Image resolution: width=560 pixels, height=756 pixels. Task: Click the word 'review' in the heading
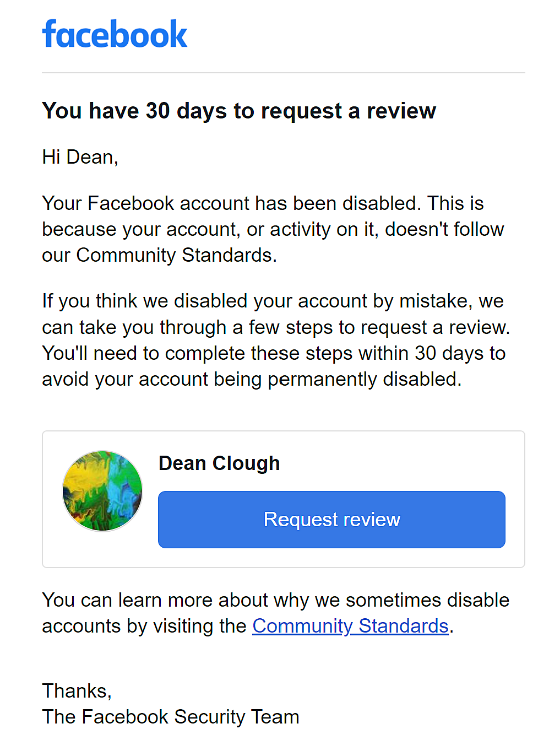point(401,111)
